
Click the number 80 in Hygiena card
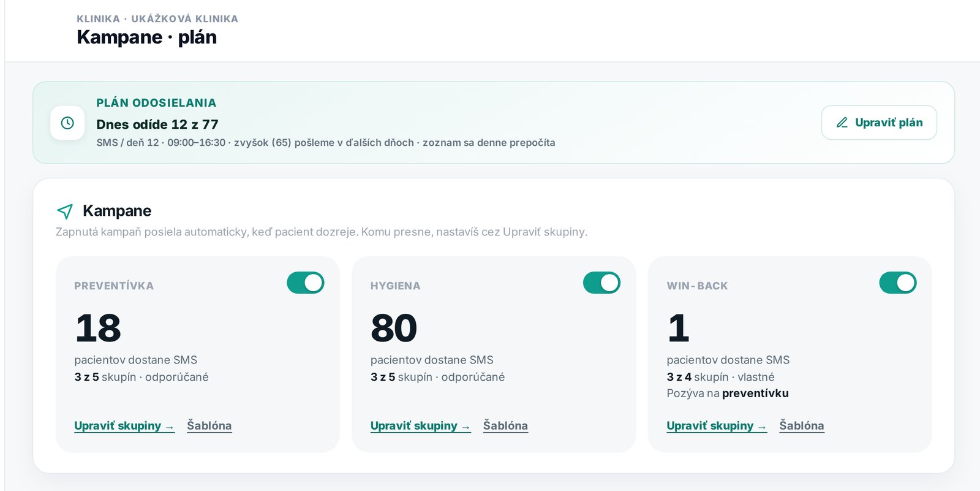point(394,328)
